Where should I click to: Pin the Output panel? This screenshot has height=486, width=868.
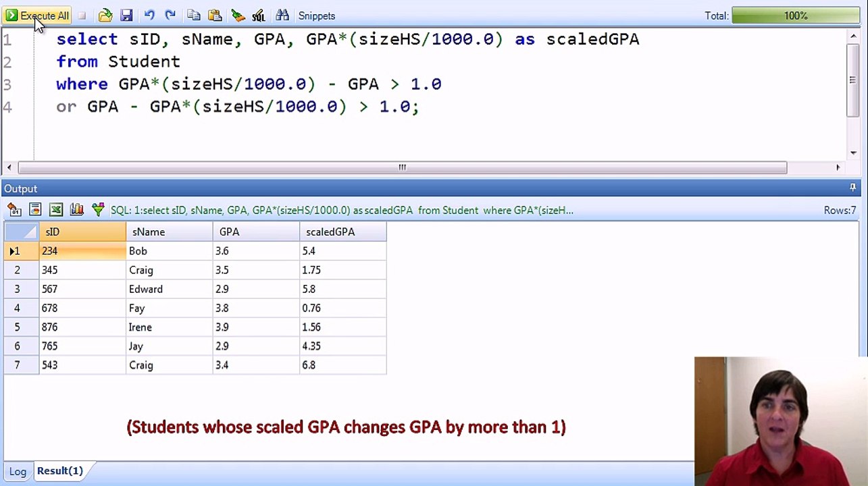pyautogui.click(x=852, y=188)
